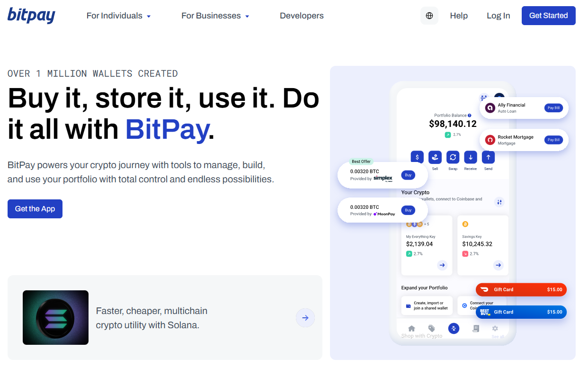
Task: Click OVER 1 MILLION WALLETS CREATED text
Action: click(93, 73)
